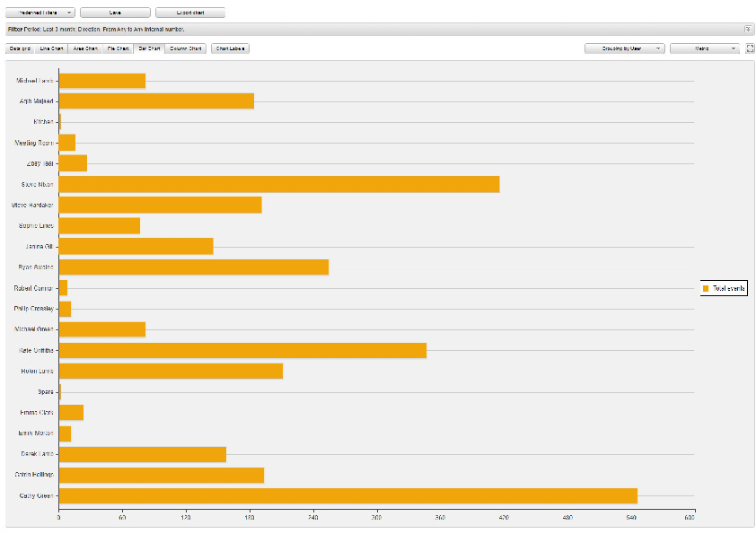
Task: Select the Kate Griffiths bar
Action: coord(242,350)
